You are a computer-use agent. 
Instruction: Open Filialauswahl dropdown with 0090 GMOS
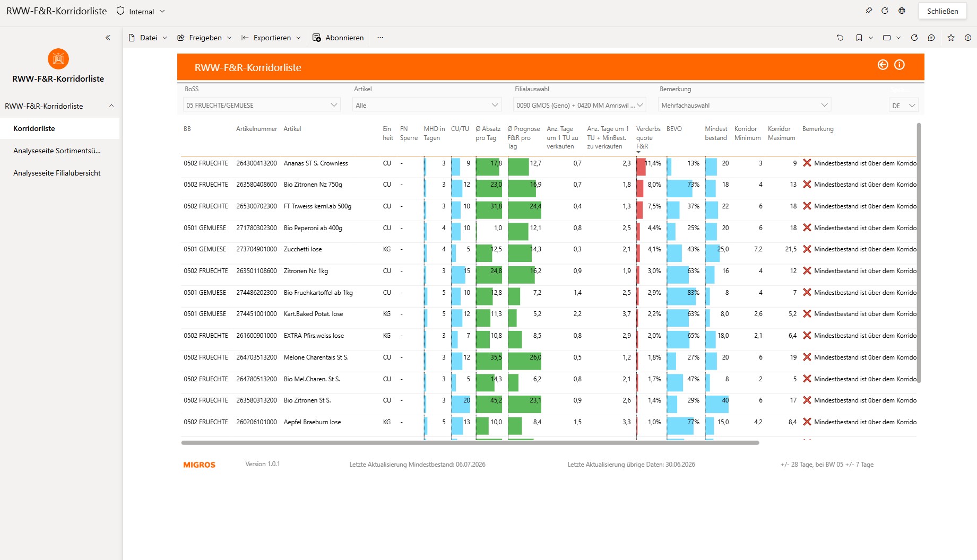pos(580,105)
